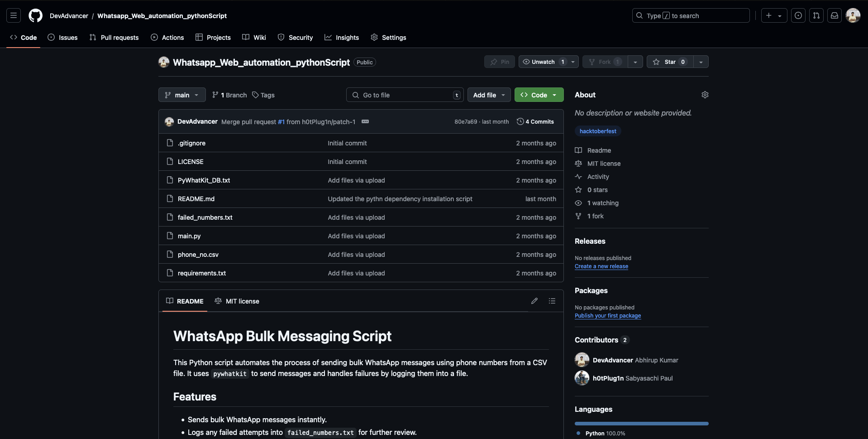Go to the GitHub homepage logo
The height and width of the screenshot is (439, 868).
click(x=35, y=15)
